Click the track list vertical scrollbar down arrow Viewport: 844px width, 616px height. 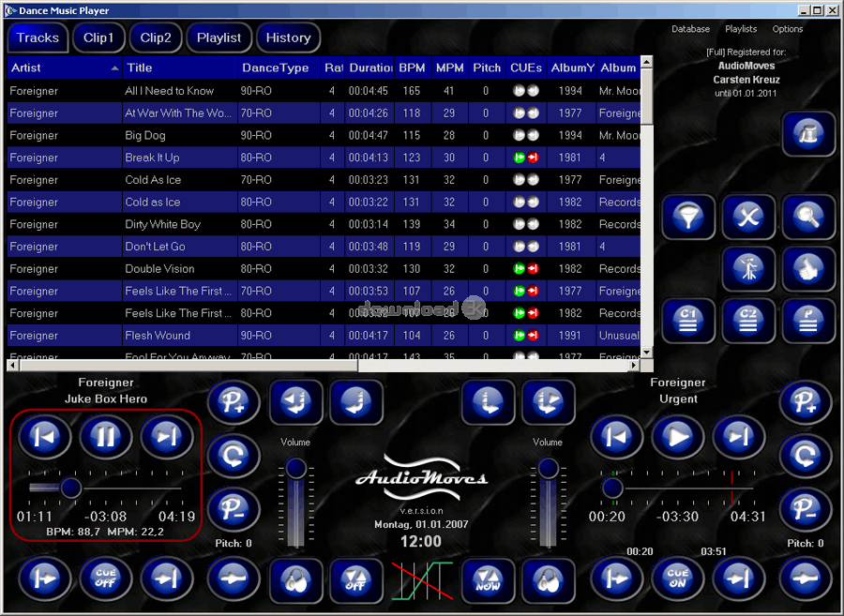(647, 353)
